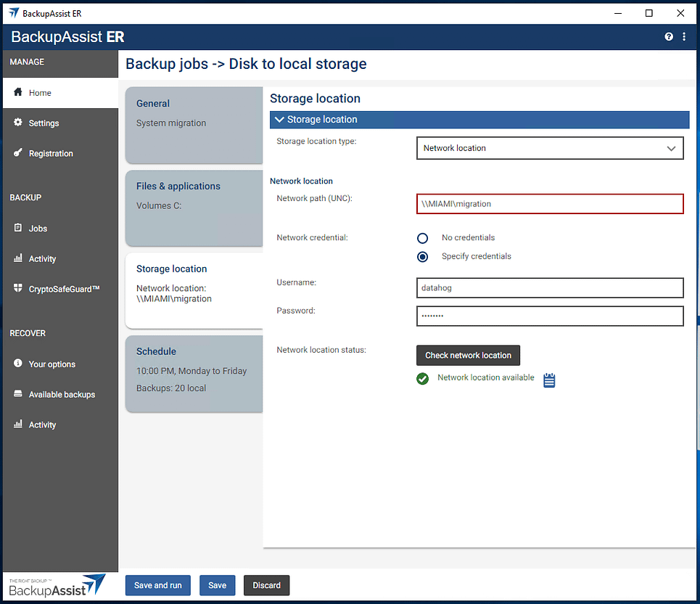This screenshot has width=700, height=604.
Task: Open the Home menu item
Action: point(60,93)
